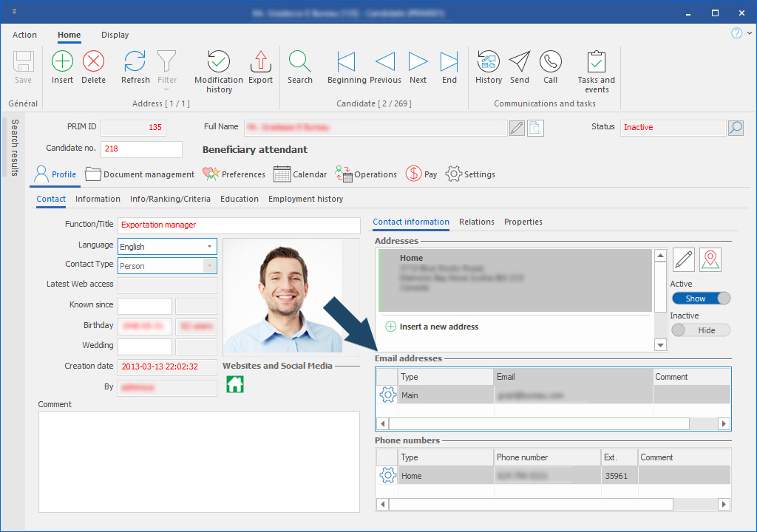Click Insert a new address
Image resolution: width=757 pixels, height=532 pixels.
pyautogui.click(x=438, y=327)
